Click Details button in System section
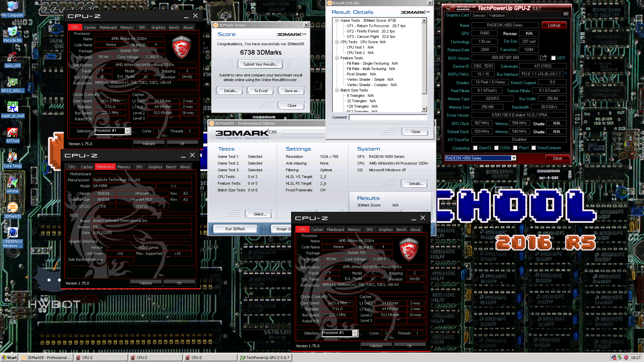The image size is (644, 362). tap(416, 184)
